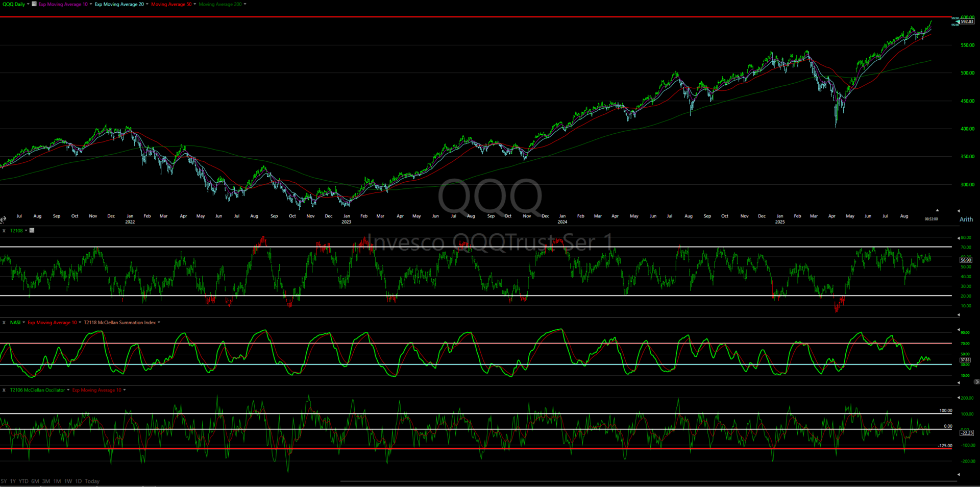This screenshot has width=980, height=487.
Task: Select the 1D time range
Action: pos(78,481)
